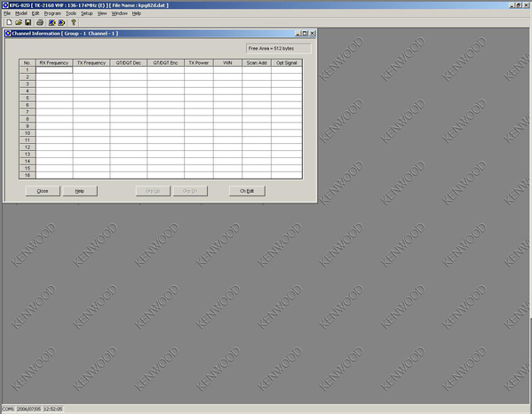Open the Window menu
Screen dimensions: 532x414
click(119, 13)
